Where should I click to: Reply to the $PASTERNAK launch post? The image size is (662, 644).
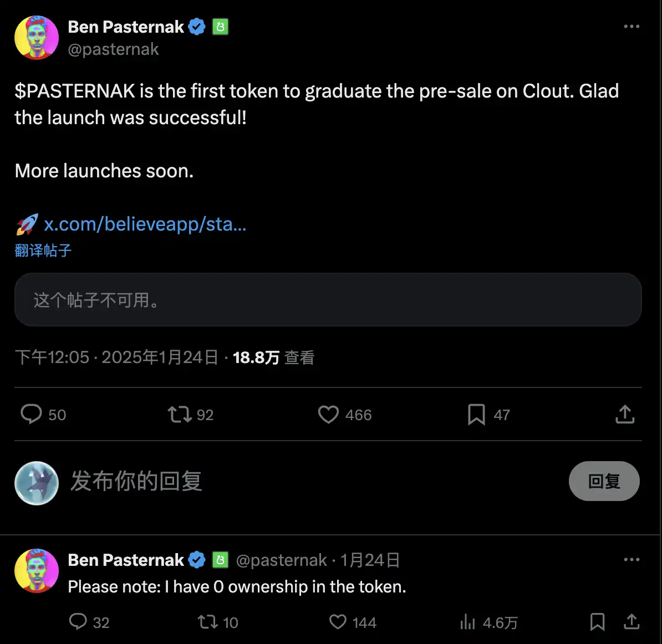[x=32, y=414]
